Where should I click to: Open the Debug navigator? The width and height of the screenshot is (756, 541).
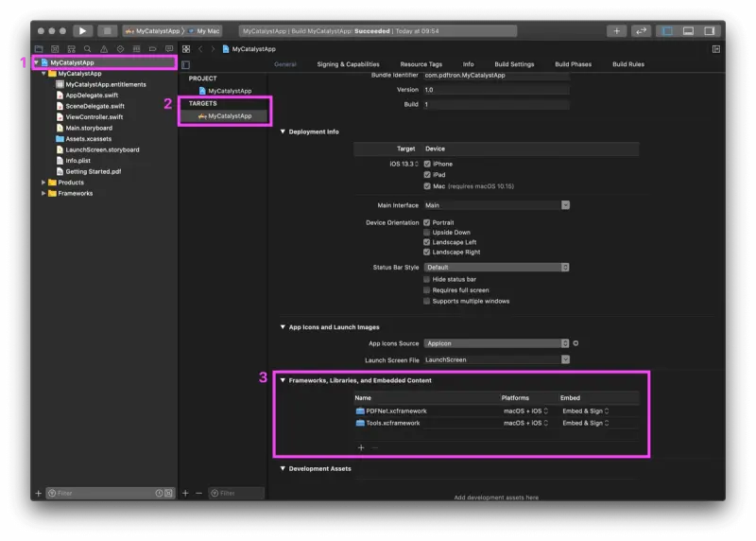coord(136,49)
